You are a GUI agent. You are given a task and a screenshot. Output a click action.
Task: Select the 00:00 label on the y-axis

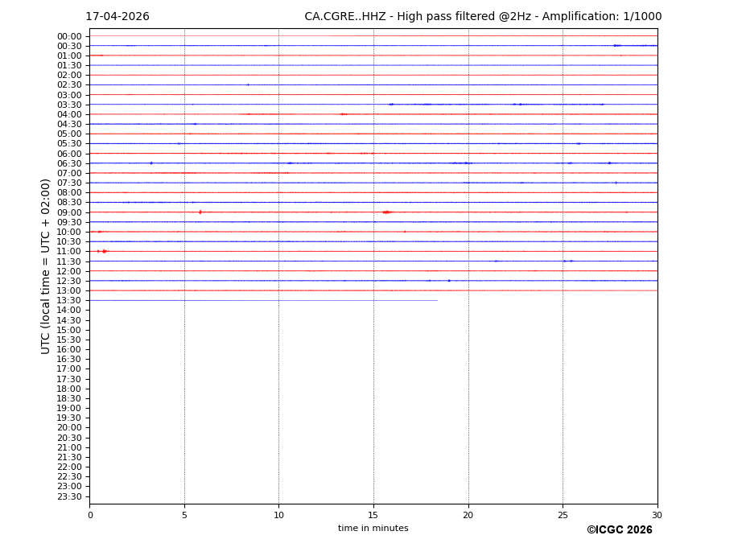[x=68, y=36]
